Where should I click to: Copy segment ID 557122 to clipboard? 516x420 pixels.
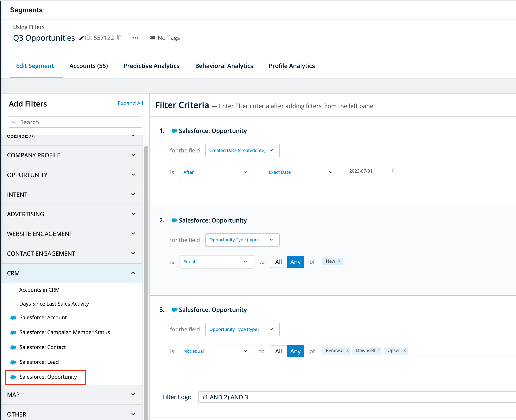[x=120, y=38]
